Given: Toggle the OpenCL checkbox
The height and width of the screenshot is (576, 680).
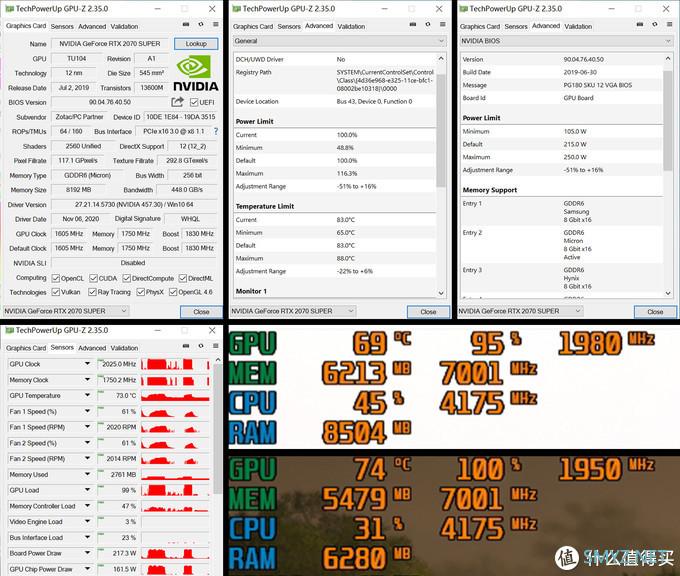Looking at the screenshot, I should 56,278.
